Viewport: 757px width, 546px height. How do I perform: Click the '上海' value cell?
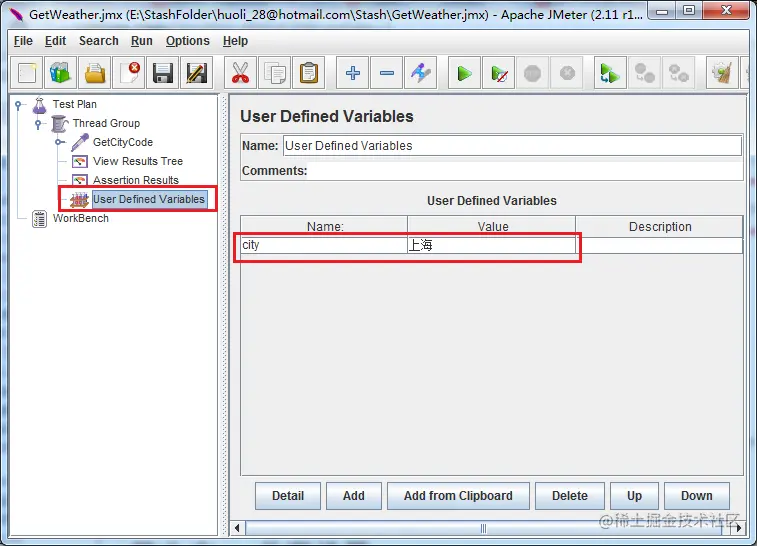491,245
